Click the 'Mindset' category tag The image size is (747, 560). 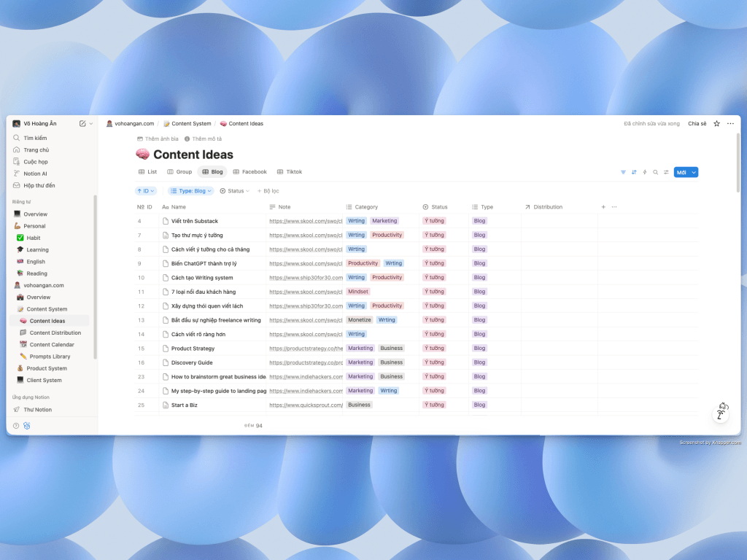point(357,292)
